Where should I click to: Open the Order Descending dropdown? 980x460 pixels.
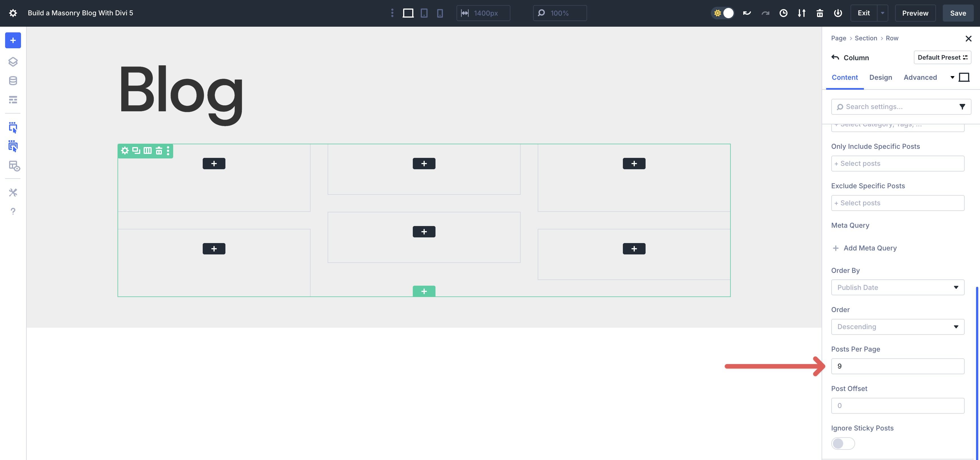[x=897, y=327]
